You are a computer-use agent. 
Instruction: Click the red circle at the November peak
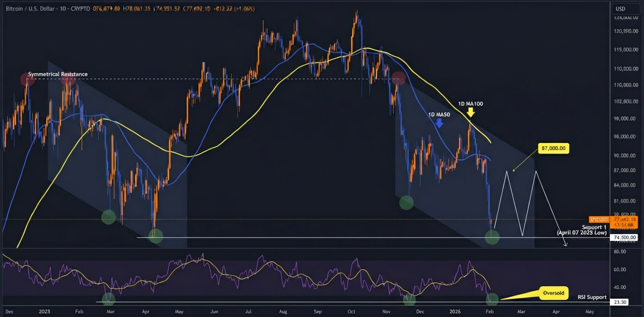pyautogui.click(x=398, y=78)
